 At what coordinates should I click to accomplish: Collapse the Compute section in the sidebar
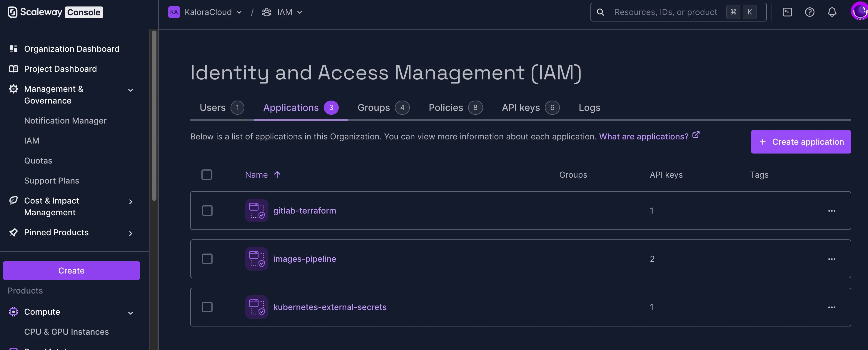pos(130,313)
